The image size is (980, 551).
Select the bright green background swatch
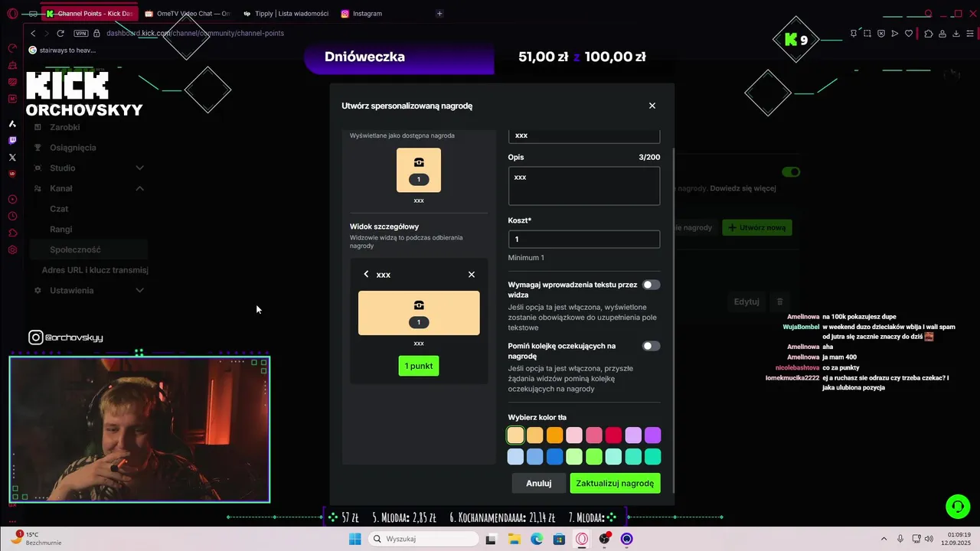[x=594, y=457]
